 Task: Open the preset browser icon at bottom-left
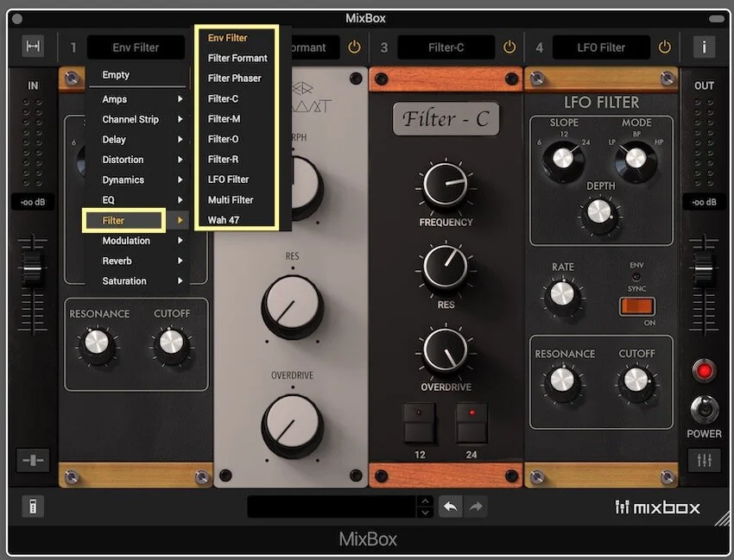(x=33, y=507)
